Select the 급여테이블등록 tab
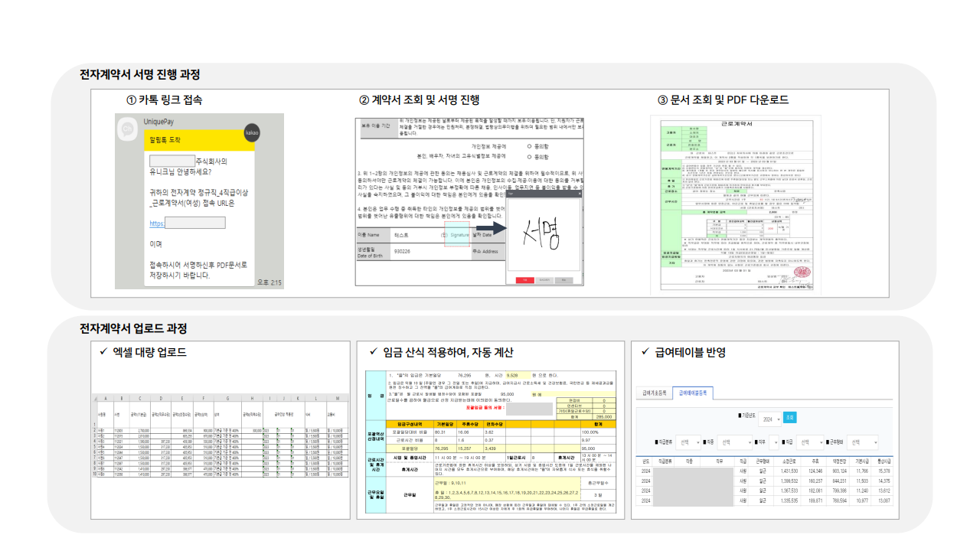980x551 pixels. coord(692,393)
